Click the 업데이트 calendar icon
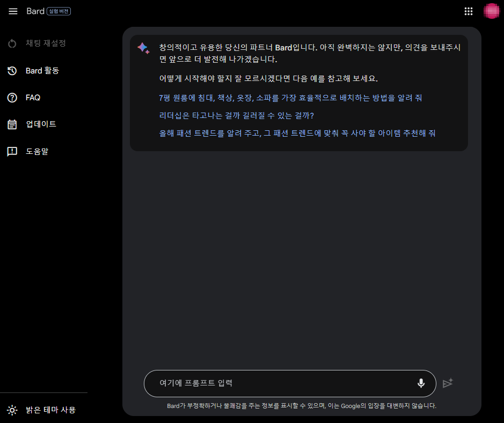504x423 pixels. pos(12,124)
